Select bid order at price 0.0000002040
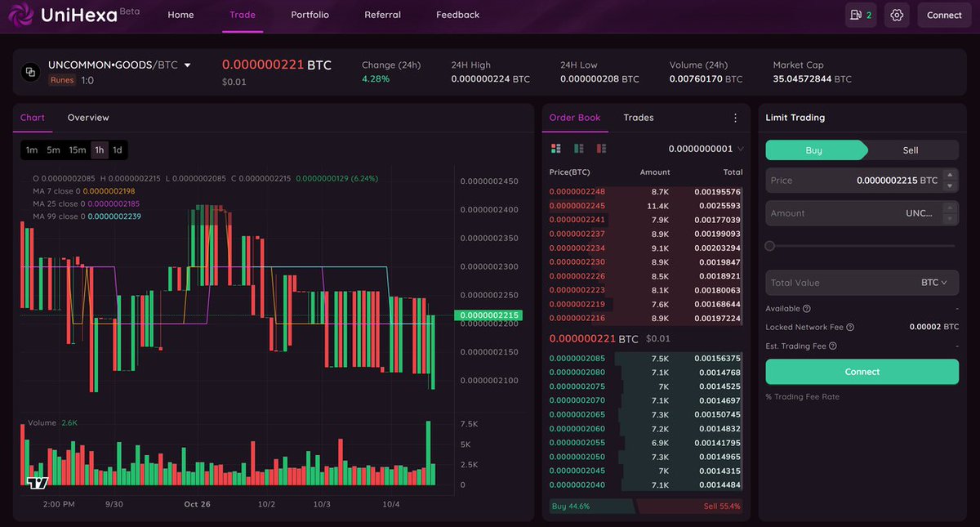 [645, 485]
